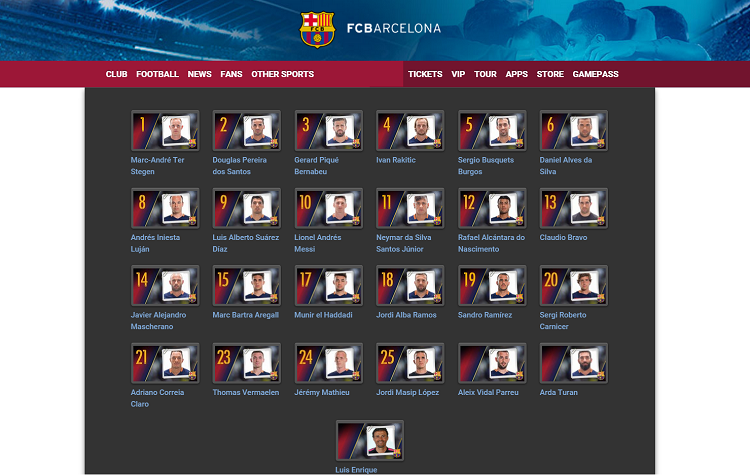Viewport: 750px width, 475px height.
Task: Click the FC Barcelona crest logo
Action: click(x=317, y=29)
